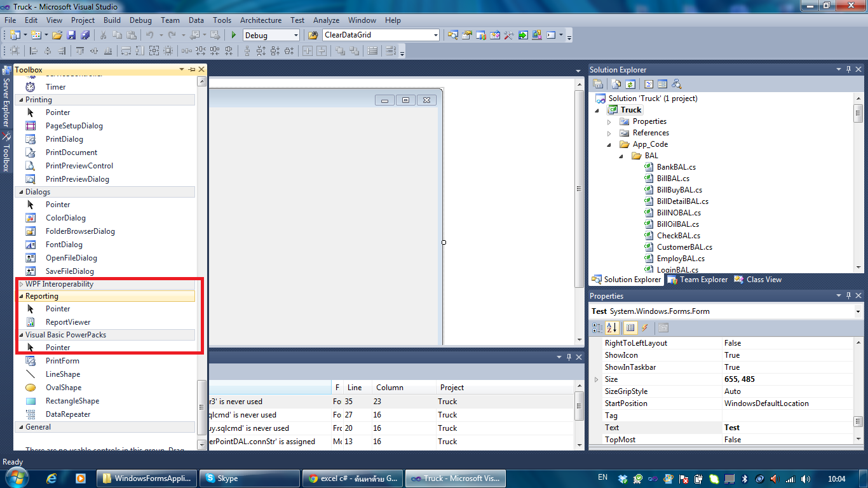Select PrintDocument in the Toolbox
This screenshot has width=868, height=488.
pyautogui.click(x=71, y=152)
